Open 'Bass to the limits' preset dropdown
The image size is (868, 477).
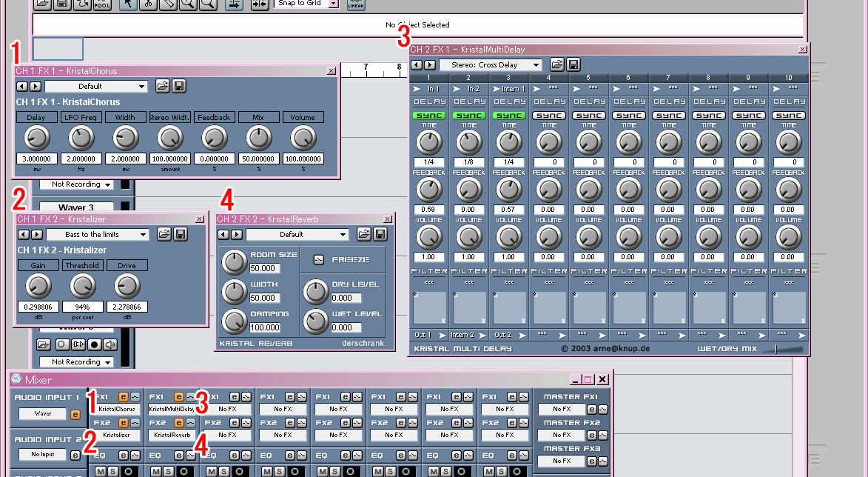tap(98, 234)
